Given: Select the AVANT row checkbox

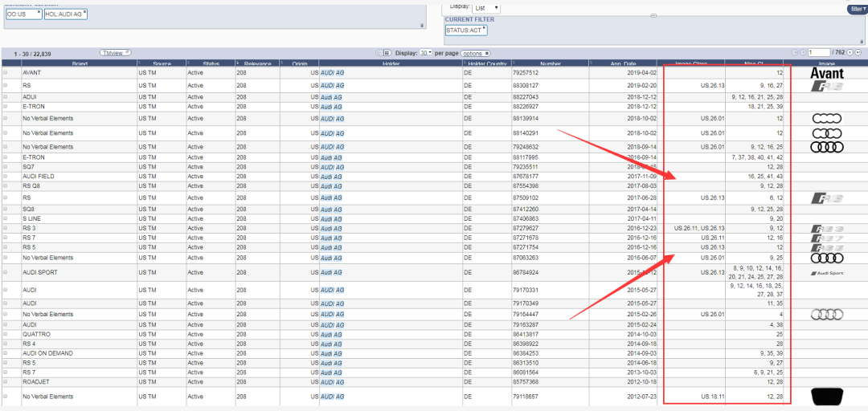Looking at the screenshot, I should pyautogui.click(x=6, y=72).
